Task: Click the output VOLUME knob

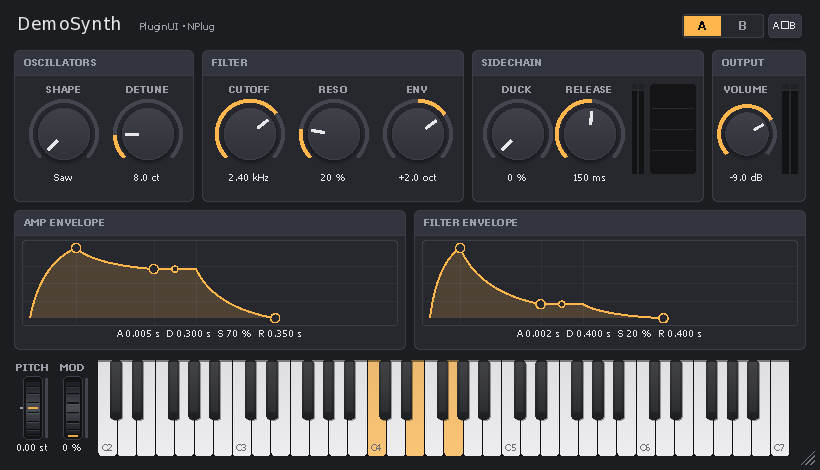Action: 746,133
